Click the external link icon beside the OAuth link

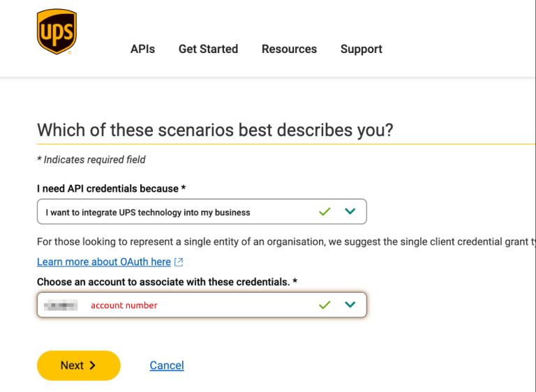[179, 262]
